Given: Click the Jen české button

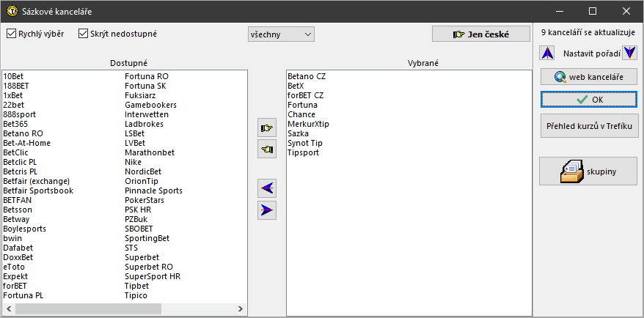Looking at the screenshot, I should pos(481,34).
